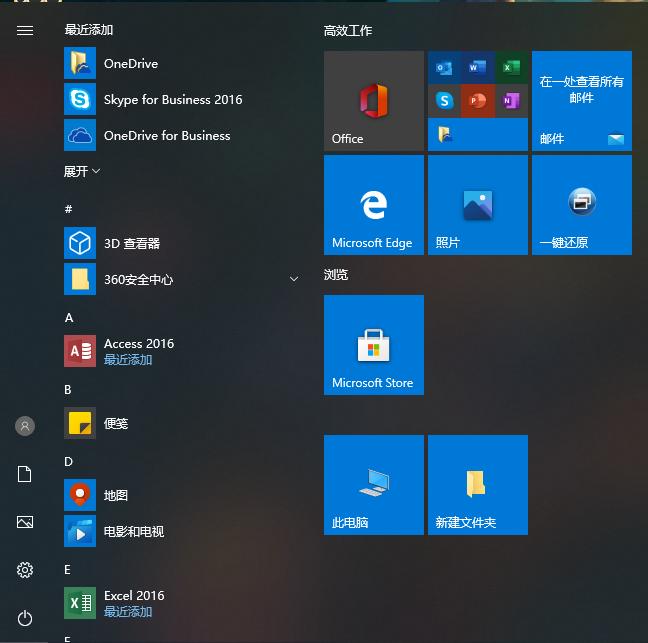Launch 电影和电视 app
Viewport: 648px width, 643px height.
pyautogui.click(x=182, y=531)
